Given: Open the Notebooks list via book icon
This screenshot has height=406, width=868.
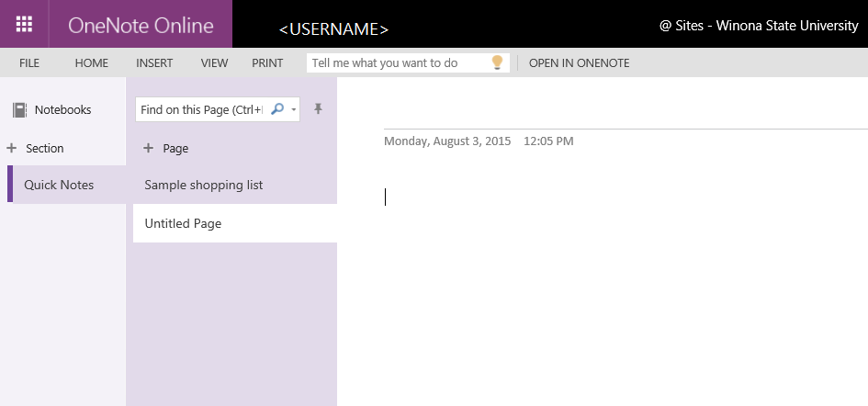Looking at the screenshot, I should tap(19, 110).
